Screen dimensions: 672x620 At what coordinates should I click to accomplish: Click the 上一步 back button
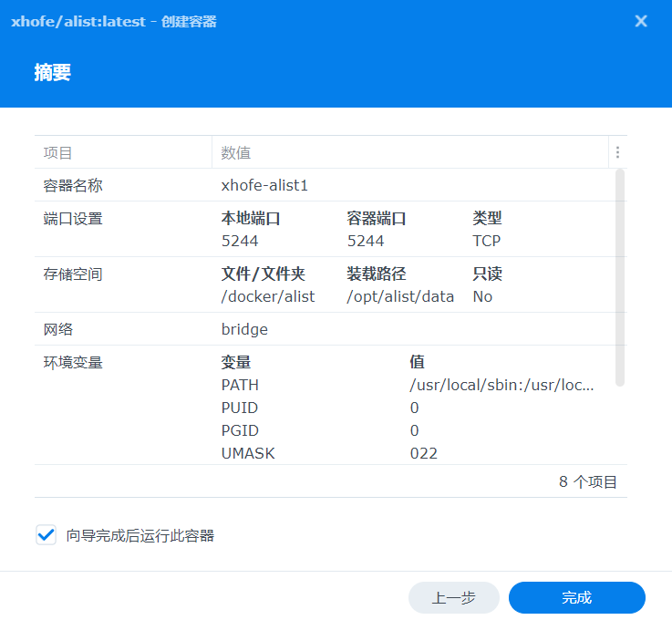(x=453, y=597)
